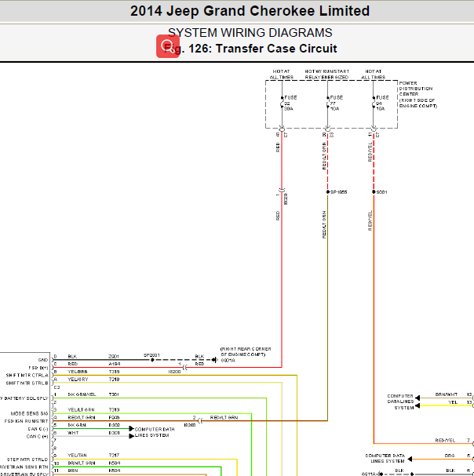Click the red magnifier zoom icon
This screenshot has height=476, width=474.
pyautogui.click(x=168, y=46)
